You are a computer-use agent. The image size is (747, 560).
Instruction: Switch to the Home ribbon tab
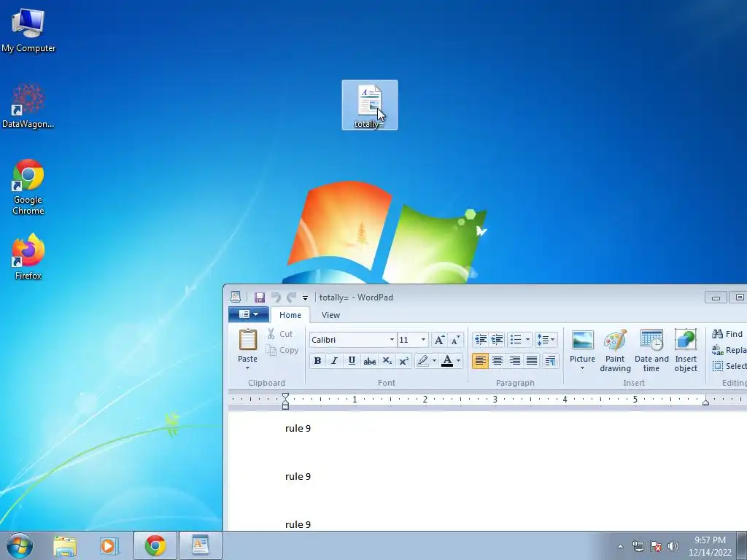click(290, 315)
